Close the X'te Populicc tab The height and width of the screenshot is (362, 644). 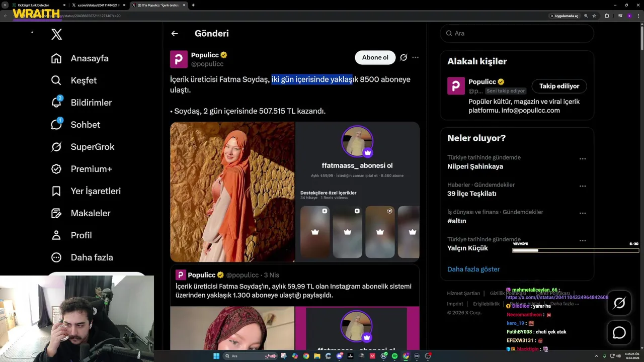coord(184,5)
